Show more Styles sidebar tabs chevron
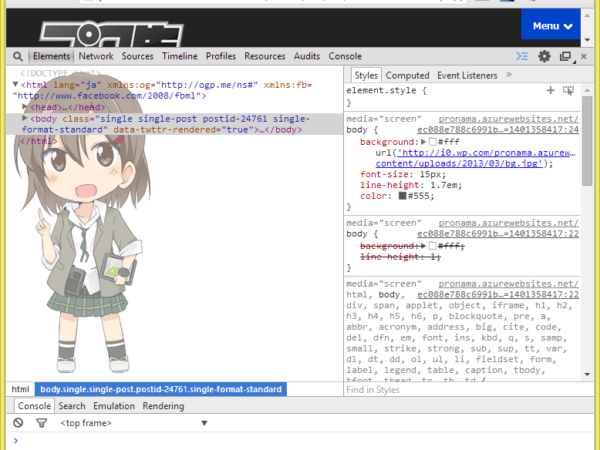600x450 pixels. [x=509, y=75]
